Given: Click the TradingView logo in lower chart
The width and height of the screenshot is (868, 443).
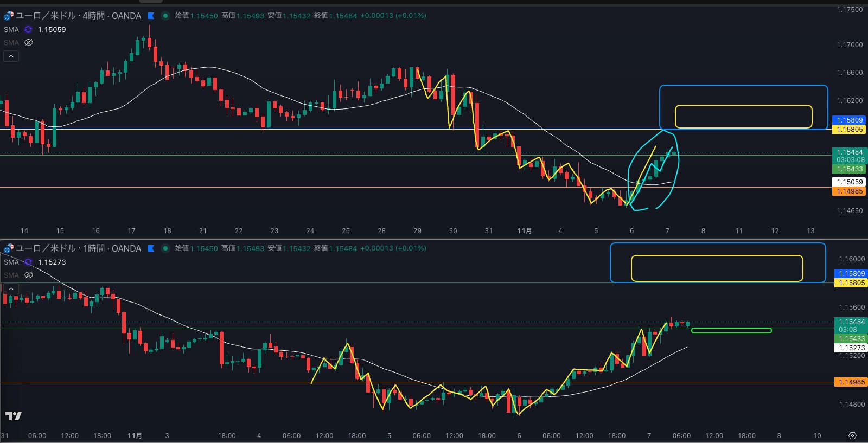Looking at the screenshot, I should (x=13, y=416).
